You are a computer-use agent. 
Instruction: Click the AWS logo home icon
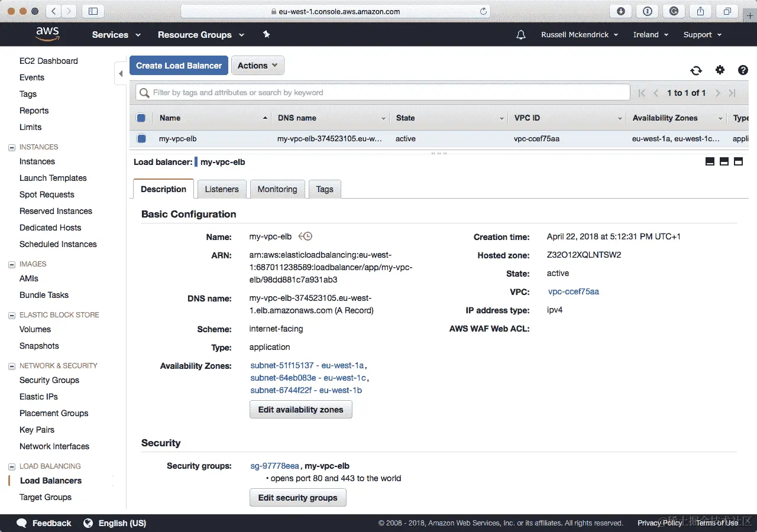47,34
